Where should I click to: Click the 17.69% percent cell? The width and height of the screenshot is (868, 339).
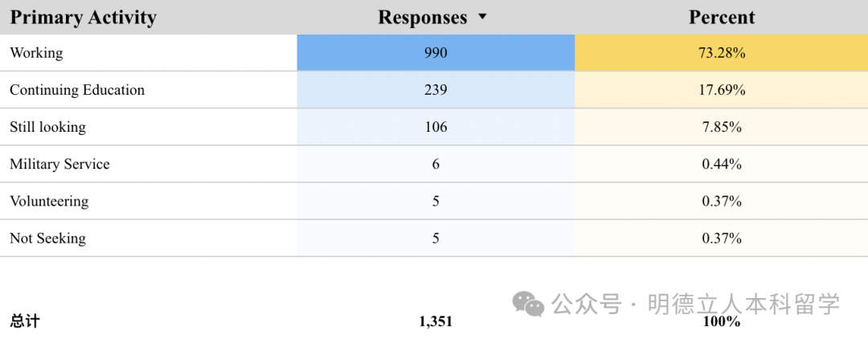click(722, 90)
